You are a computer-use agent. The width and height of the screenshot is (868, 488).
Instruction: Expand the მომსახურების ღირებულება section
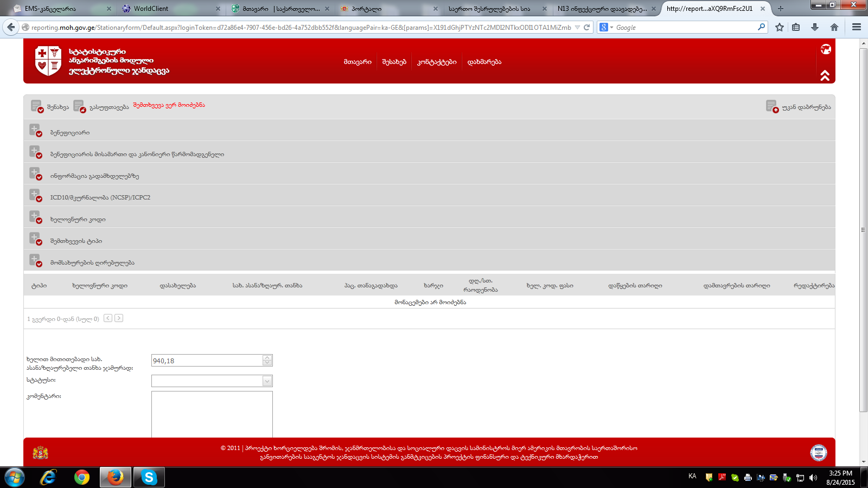[x=35, y=261]
